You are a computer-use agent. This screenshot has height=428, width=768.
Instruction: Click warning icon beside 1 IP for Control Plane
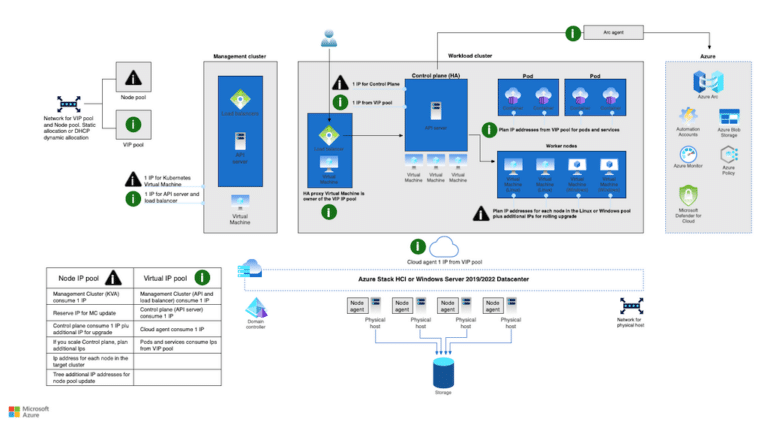(340, 82)
